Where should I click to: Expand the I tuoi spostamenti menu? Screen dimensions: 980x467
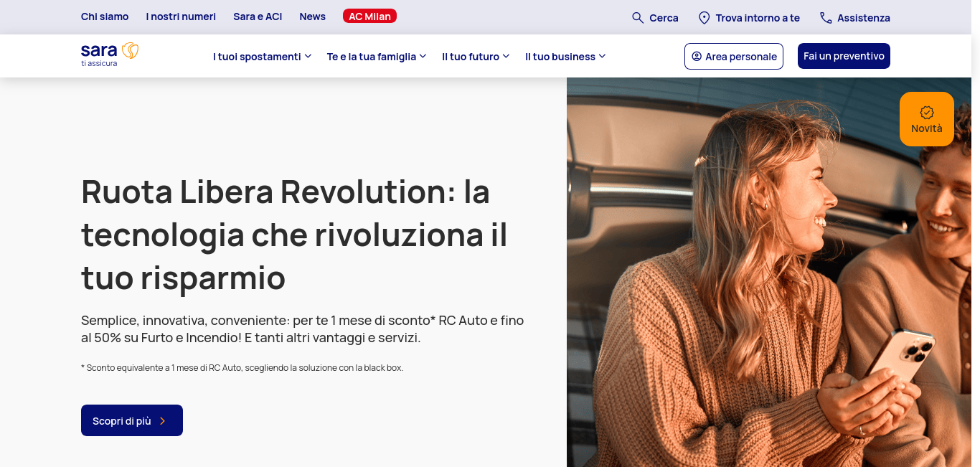[x=262, y=56]
